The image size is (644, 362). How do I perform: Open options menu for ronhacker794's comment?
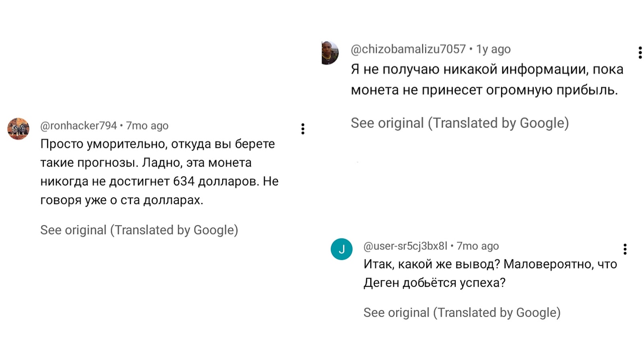pos(303,129)
